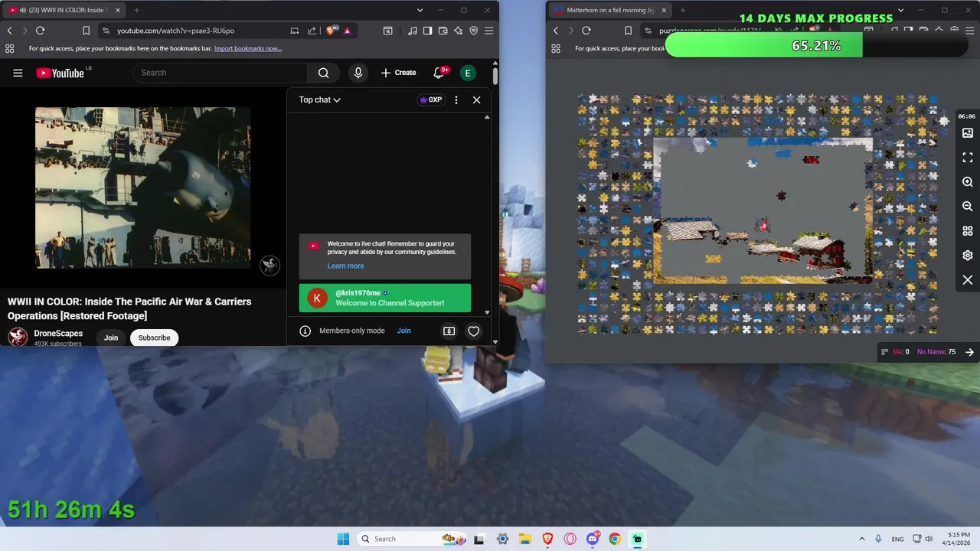Image resolution: width=980 pixels, height=551 pixels.
Task: Expand the Top chat dropdown
Action: 319,99
